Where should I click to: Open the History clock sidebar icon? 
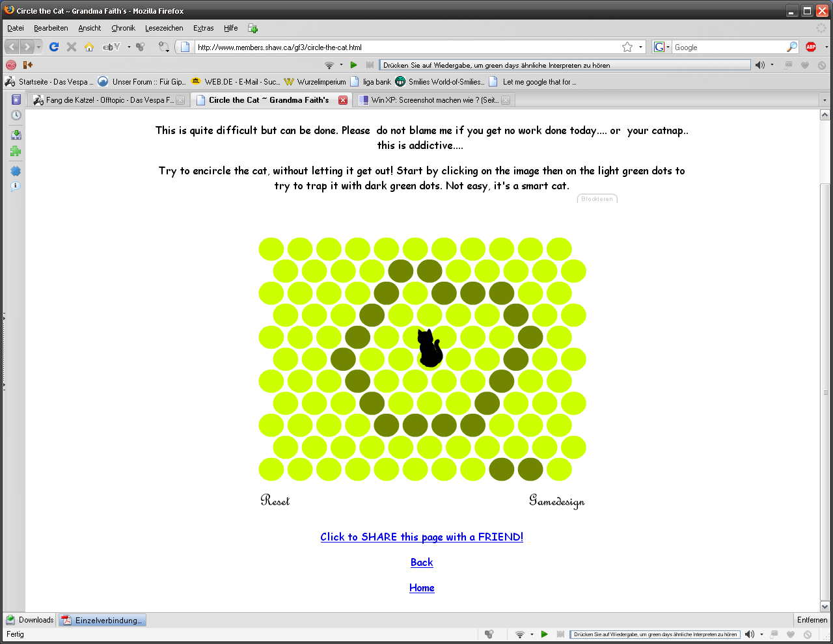[16, 116]
